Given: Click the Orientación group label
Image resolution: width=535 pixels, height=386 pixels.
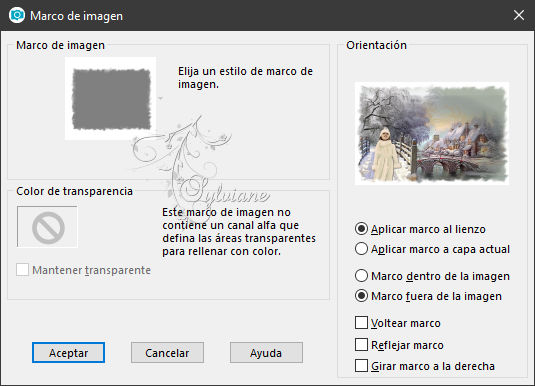Looking at the screenshot, I should (x=376, y=45).
